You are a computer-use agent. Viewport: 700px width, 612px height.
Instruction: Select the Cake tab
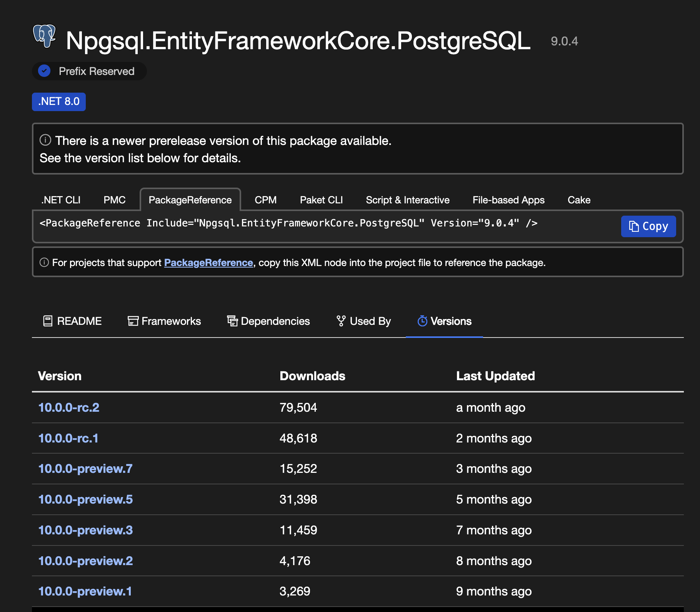coord(579,200)
